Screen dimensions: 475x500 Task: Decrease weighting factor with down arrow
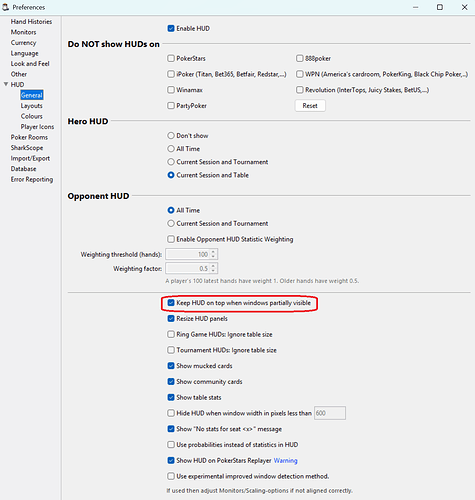coord(213,271)
